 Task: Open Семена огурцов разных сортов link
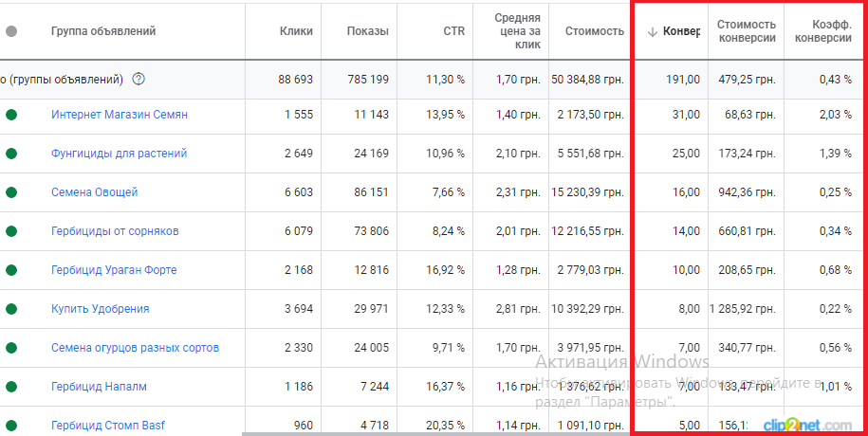point(135,348)
